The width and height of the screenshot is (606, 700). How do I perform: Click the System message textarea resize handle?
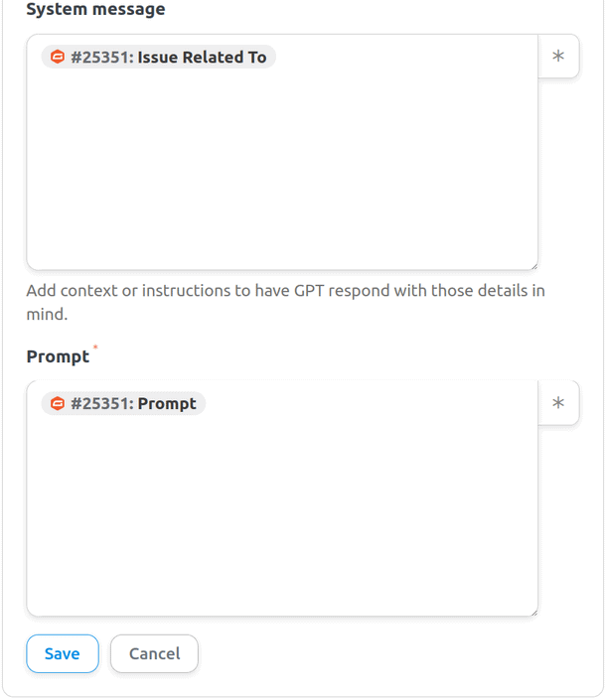tap(532, 264)
